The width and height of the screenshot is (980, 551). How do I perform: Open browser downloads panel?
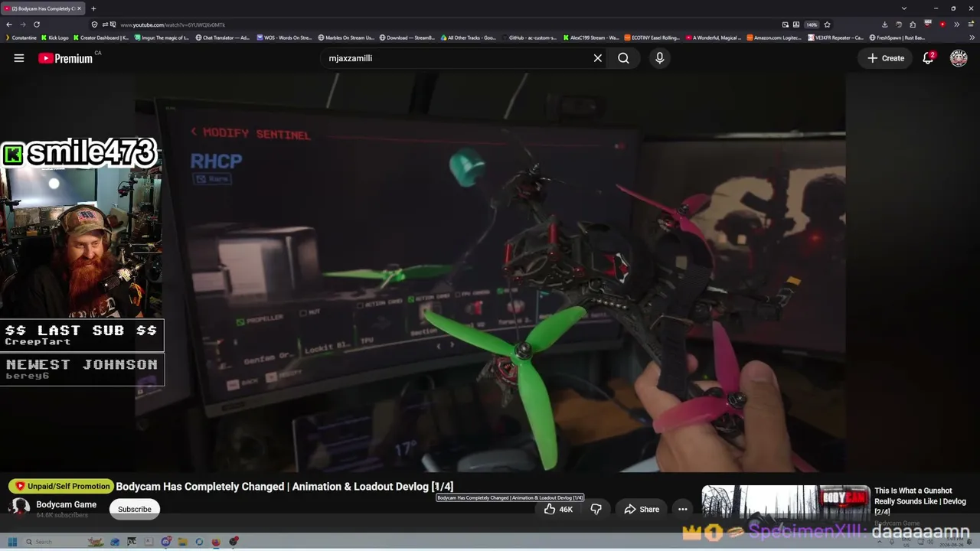[884, 24]
